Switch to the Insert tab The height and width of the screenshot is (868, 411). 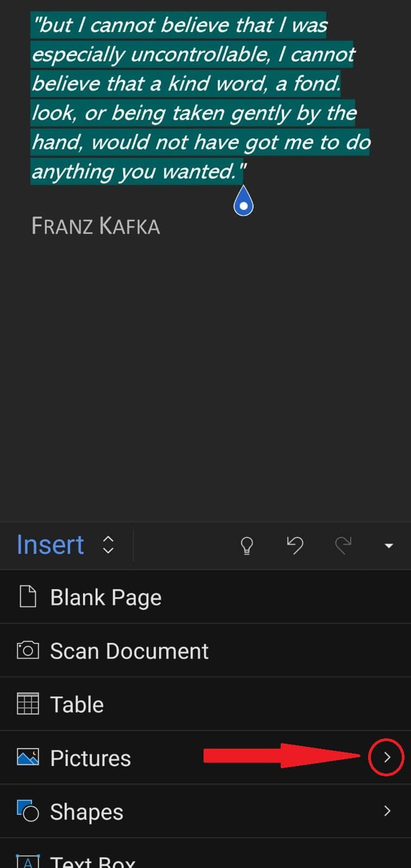coord(50,544)
